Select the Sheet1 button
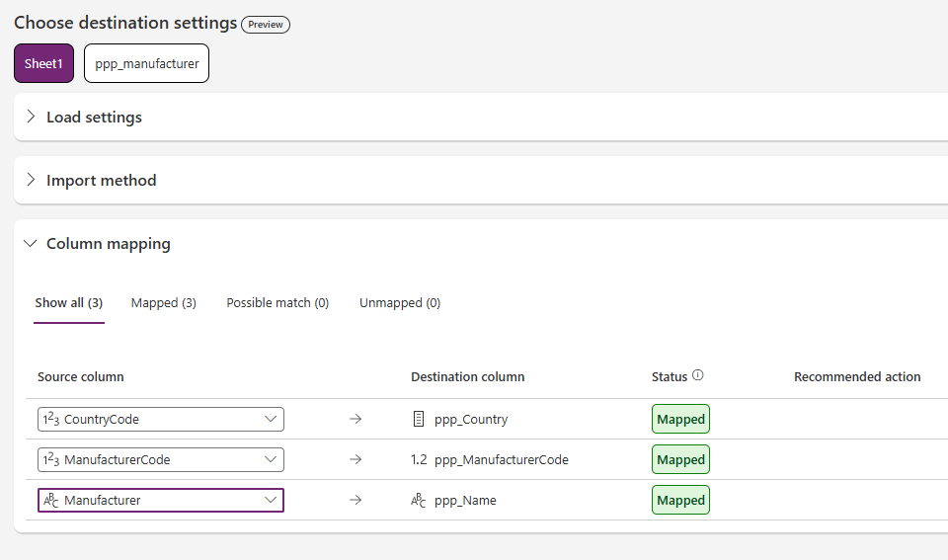948x560 pixels. tap(43, 63)
